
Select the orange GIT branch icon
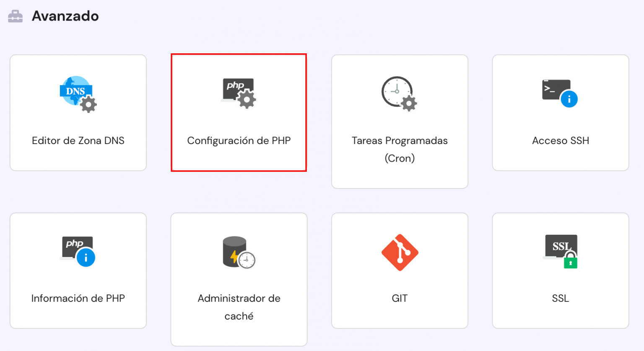click(x=400, y=252)
